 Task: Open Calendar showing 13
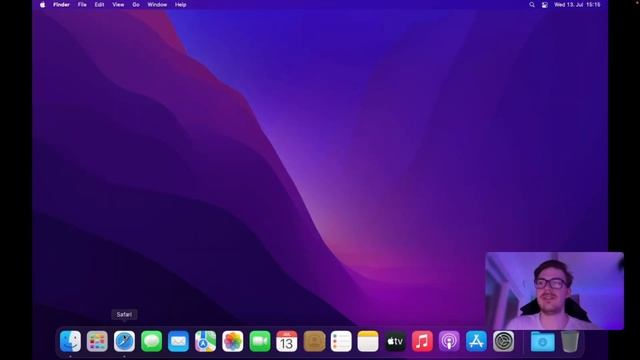287,341
